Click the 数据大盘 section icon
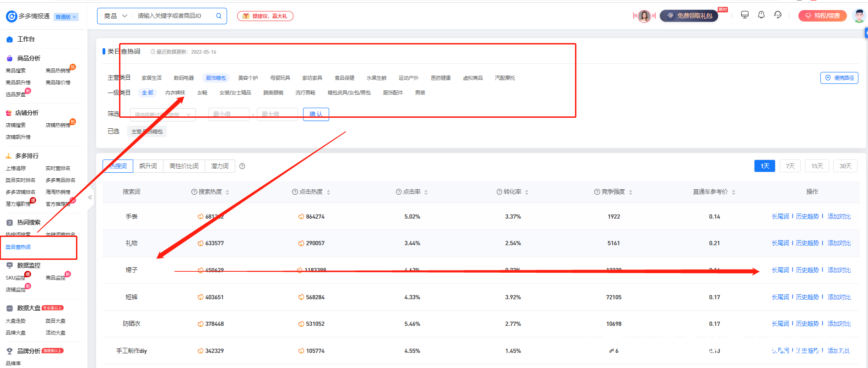Viewport: 868px width, 368px height. coord(10,308)
